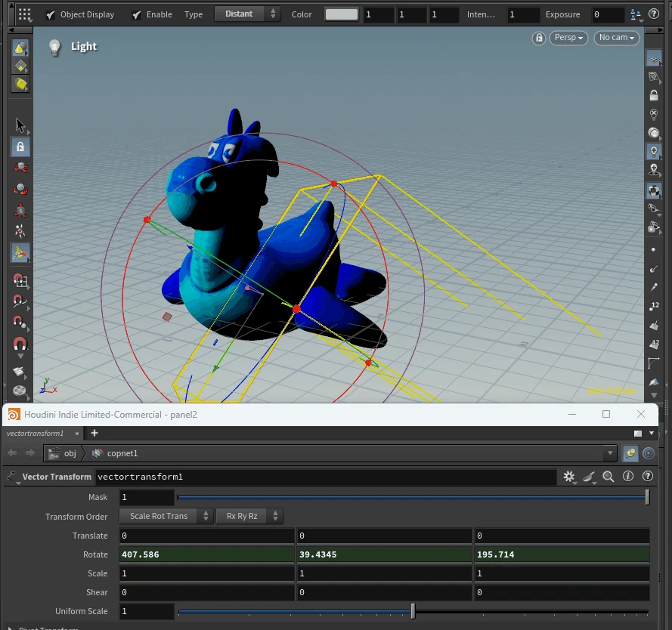The image size is (672, 630).
Task: Toggle grid snapping magnet icon
Action: tap(20, 281)
